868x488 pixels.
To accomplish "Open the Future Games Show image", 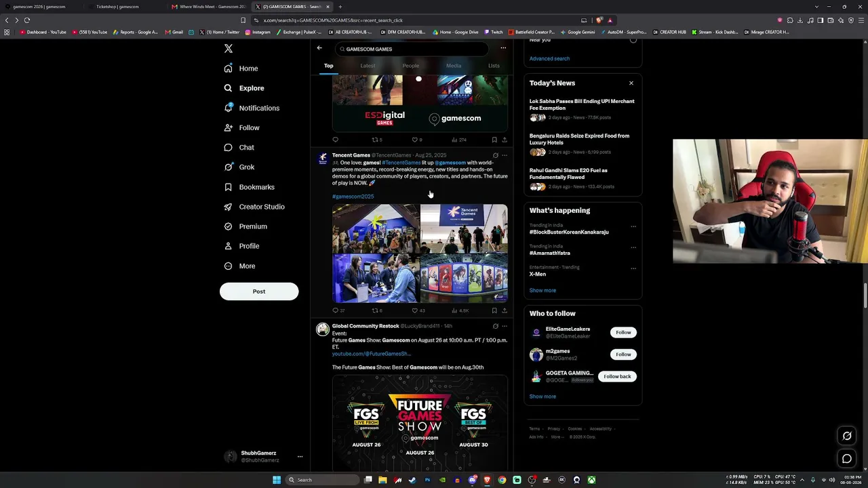I will (420, 423).
